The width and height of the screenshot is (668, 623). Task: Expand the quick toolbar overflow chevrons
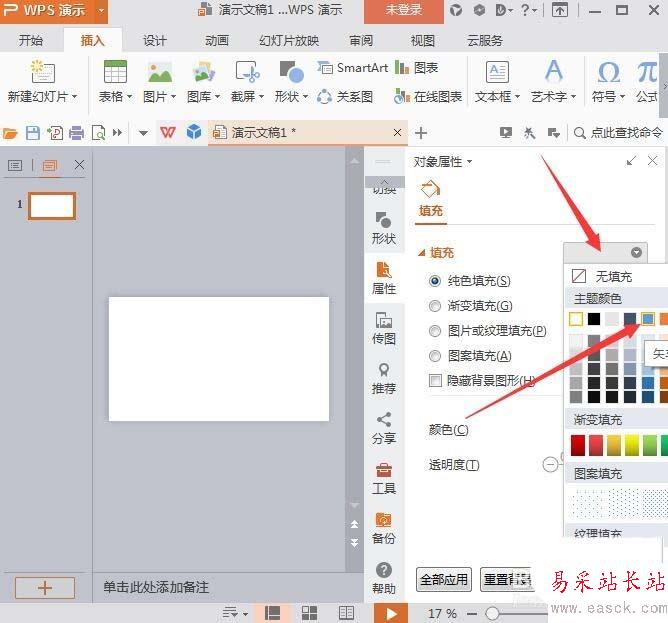point(118,133)
